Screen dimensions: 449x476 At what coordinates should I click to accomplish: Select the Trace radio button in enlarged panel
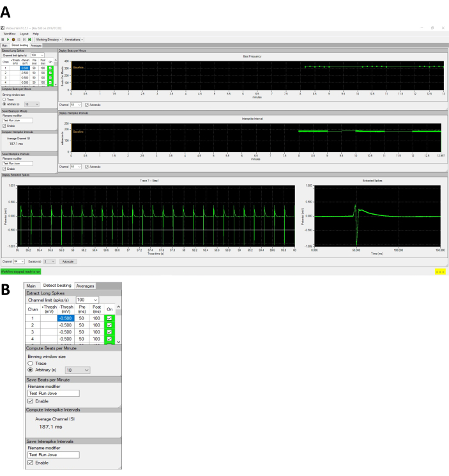pyautogui.click(x=31, y=362)
